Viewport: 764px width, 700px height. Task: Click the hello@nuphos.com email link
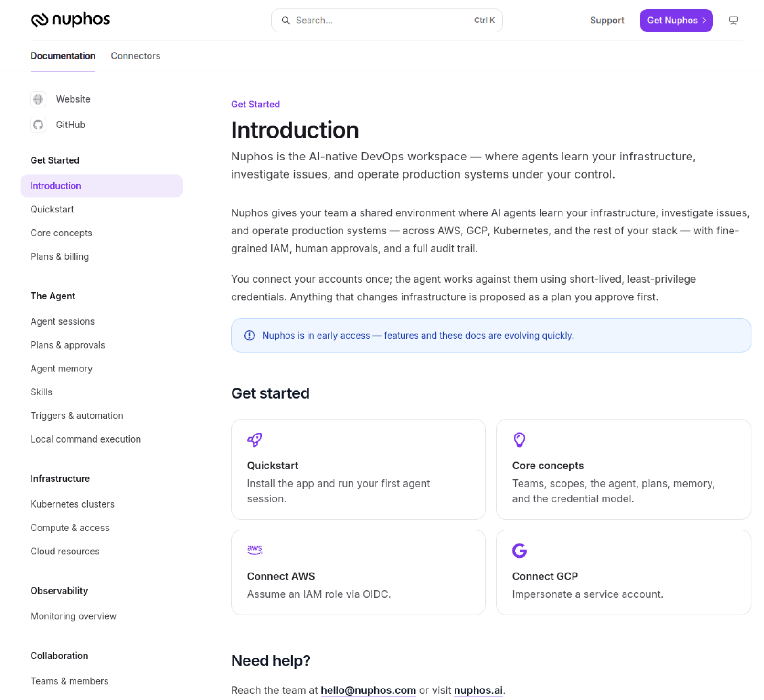(368, 690)
